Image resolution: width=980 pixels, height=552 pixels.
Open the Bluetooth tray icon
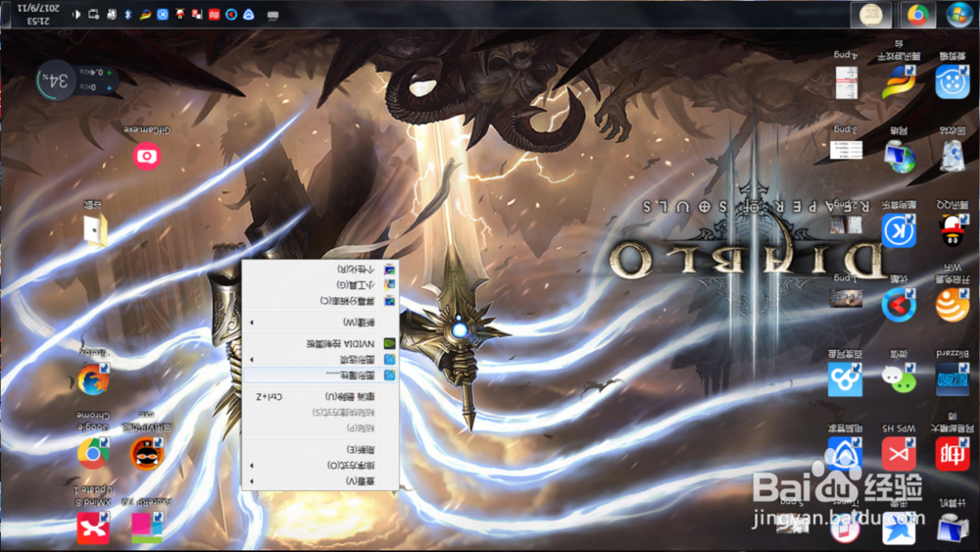click(x=128, y=15)
